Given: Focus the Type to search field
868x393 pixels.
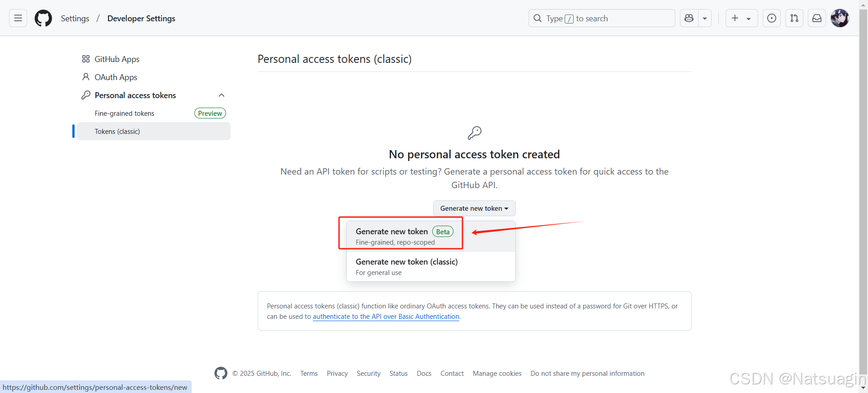Looking at the screenshot, I should [x=602, y=18].
